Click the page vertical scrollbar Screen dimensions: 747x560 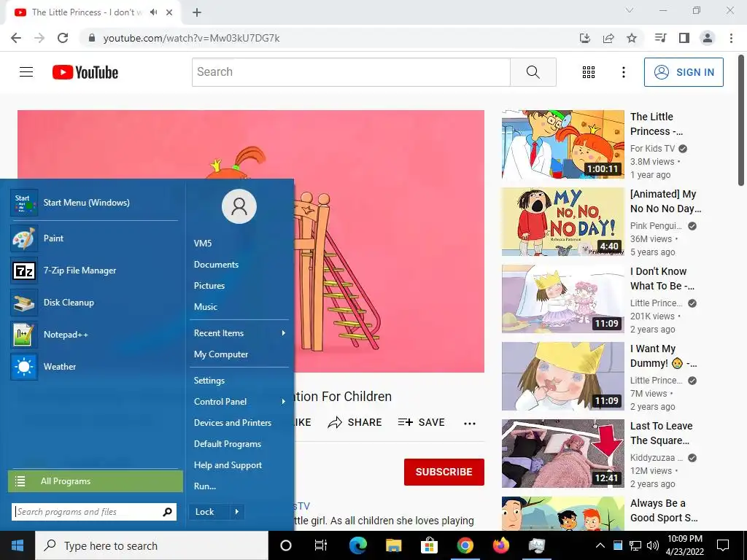pos(741,120)
